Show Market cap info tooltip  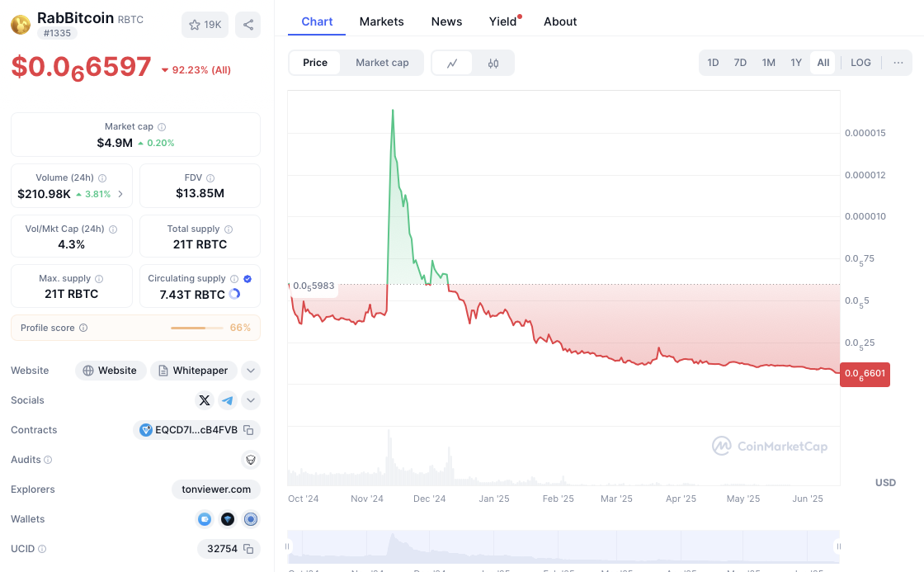click(x=162, y=127)
